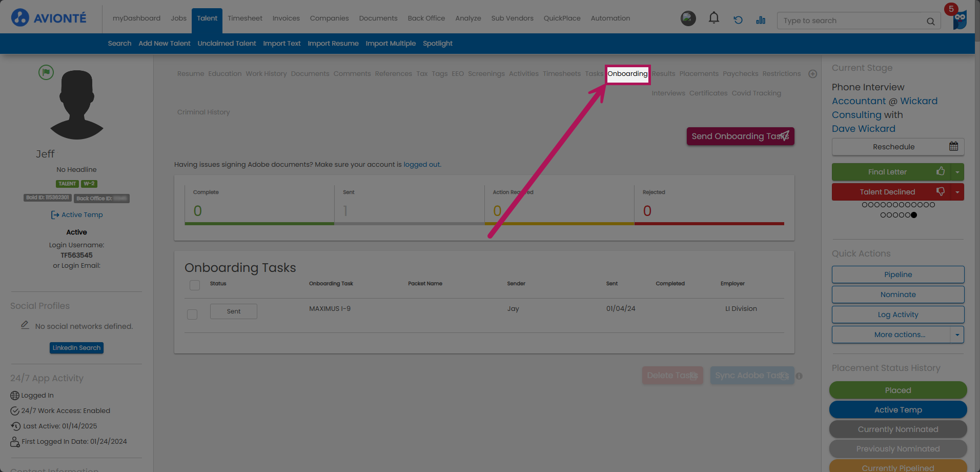
Task: Click the refresh history icon
Action: 738,20
